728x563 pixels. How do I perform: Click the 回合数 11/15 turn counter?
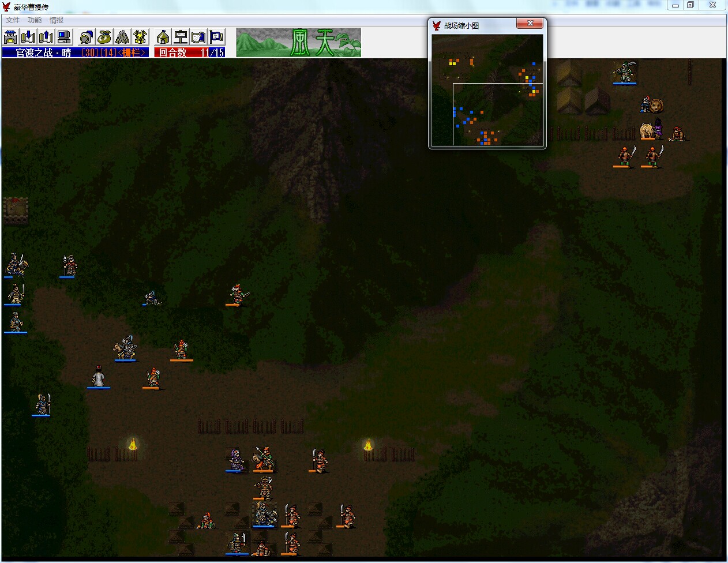[x=190, y=52]
